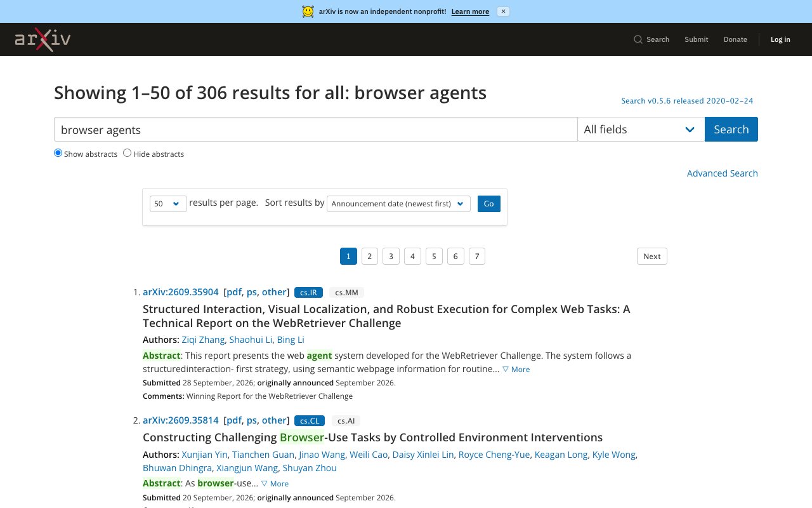Open the Advanced Search link

point(722,173)
